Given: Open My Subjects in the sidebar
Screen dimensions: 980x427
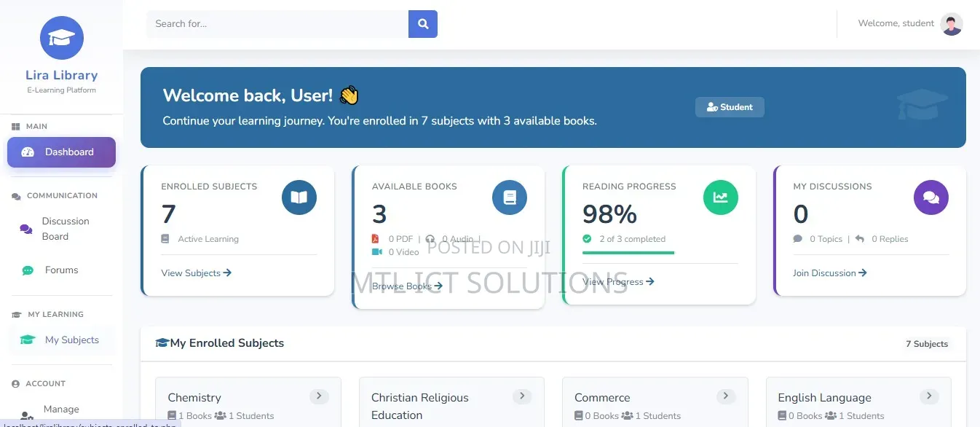Looking at the screenshot, I should pos(61,340).
